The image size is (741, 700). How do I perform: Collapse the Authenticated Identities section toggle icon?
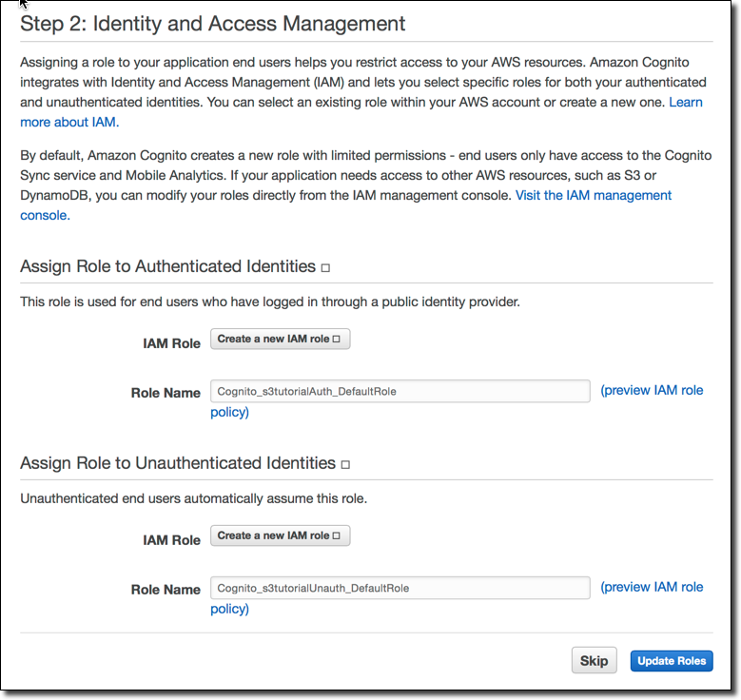pos(325,268)
